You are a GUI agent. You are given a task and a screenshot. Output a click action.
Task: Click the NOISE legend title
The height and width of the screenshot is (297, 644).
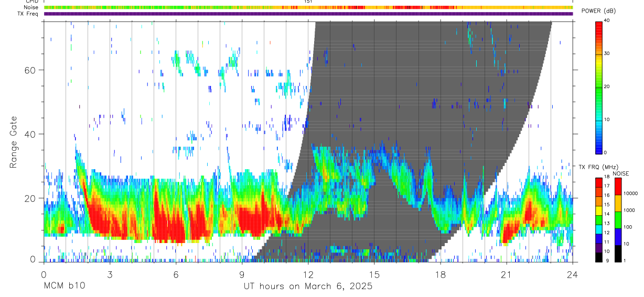621,173
